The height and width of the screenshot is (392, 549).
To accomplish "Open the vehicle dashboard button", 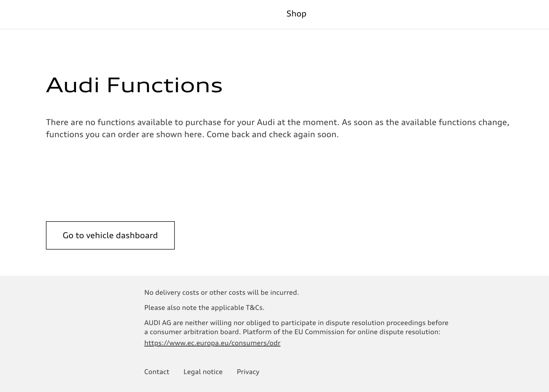I will pyautogui.click(x=110, y=235).
